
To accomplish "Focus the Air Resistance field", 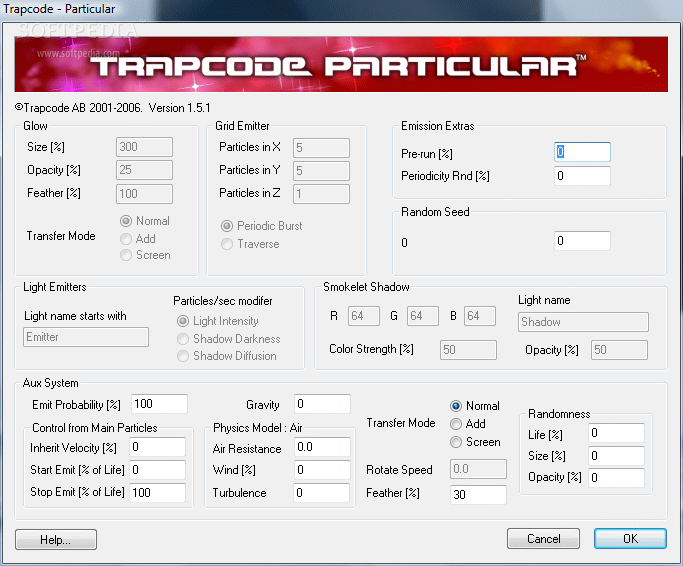I will click(322, 447).
